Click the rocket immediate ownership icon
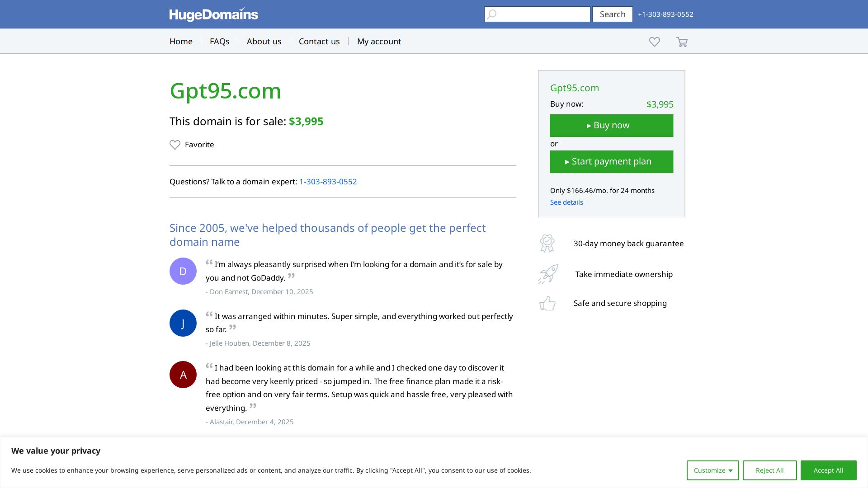Screen dimensions: 868x488 548,274
